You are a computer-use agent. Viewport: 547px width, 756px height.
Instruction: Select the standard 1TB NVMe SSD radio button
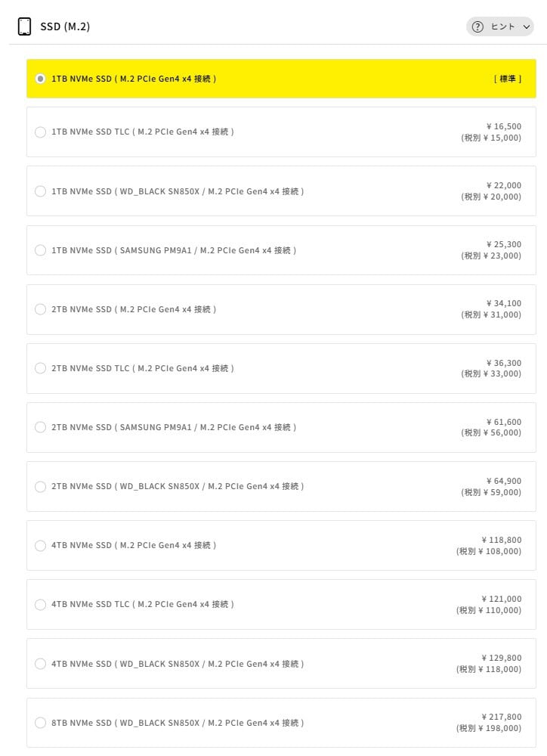[40, 79]
